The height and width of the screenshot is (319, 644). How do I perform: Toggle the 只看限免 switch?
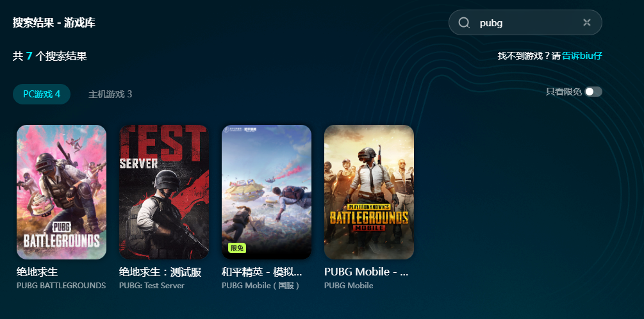[593, 92]
